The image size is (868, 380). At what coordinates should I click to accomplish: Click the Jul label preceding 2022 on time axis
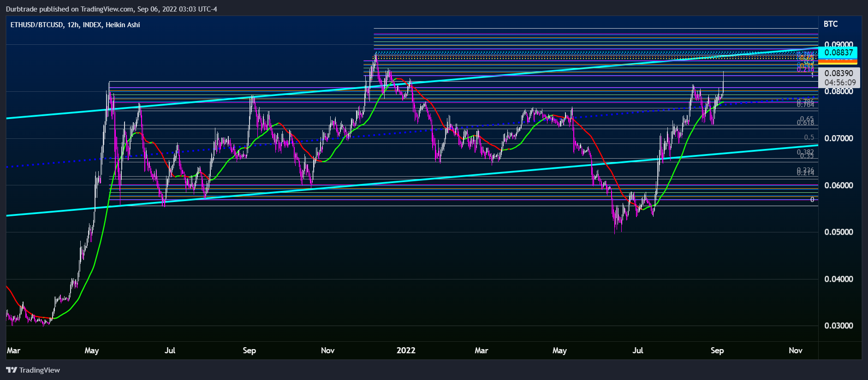click(170, 350)
